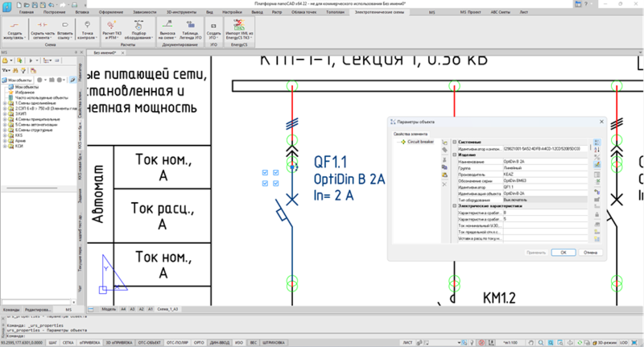This screenshot has width=644, height=347.
Task: Expand the KKS folder in the tree
Action: click(5, 136)
